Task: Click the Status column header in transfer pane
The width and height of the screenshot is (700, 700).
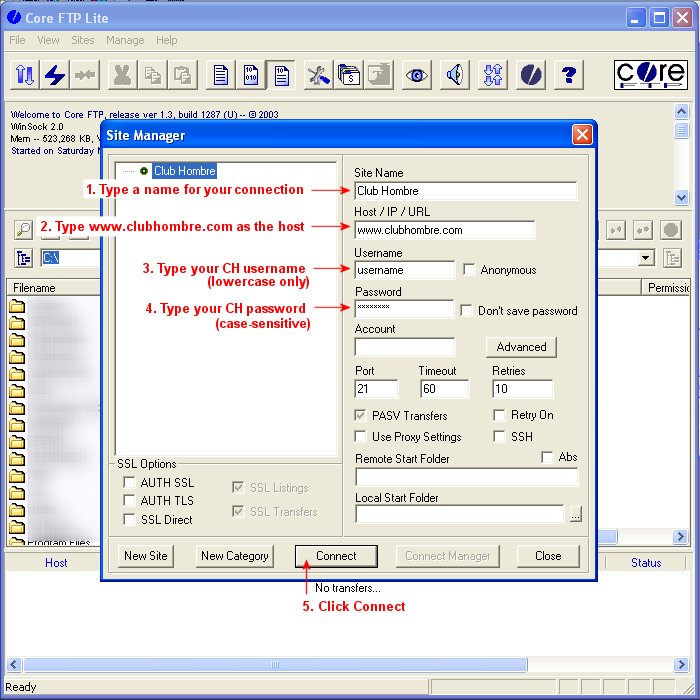Action: click(x=646, y=562)
